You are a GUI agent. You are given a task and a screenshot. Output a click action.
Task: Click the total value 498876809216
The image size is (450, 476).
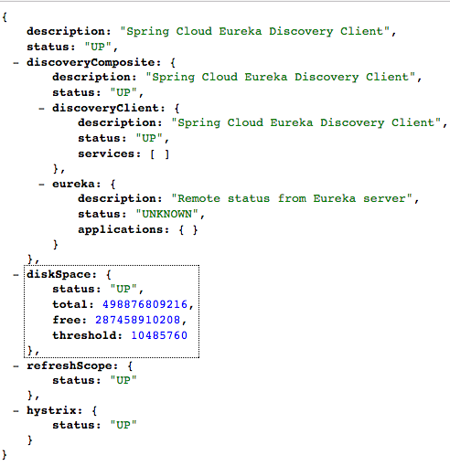(x=145, y=304)
